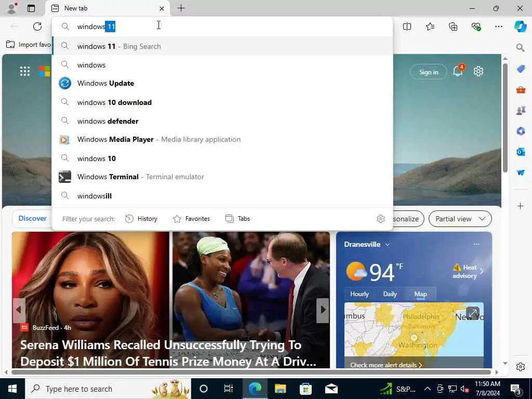Open sidebar settings gear at bottom
The height and width of the screenshot is (399, 532).
(x=520, y=367)
